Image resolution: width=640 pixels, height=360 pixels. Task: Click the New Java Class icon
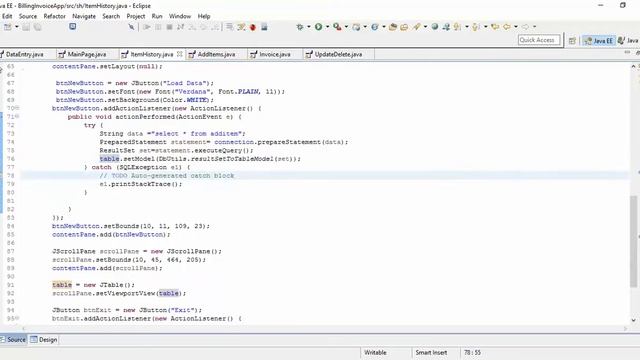[375, 27]
